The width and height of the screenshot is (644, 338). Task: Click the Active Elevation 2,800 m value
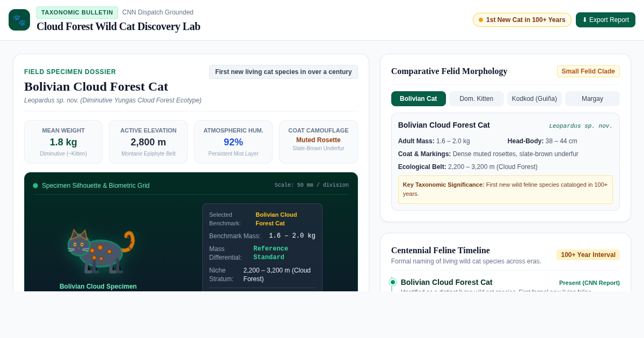(148, 142)
